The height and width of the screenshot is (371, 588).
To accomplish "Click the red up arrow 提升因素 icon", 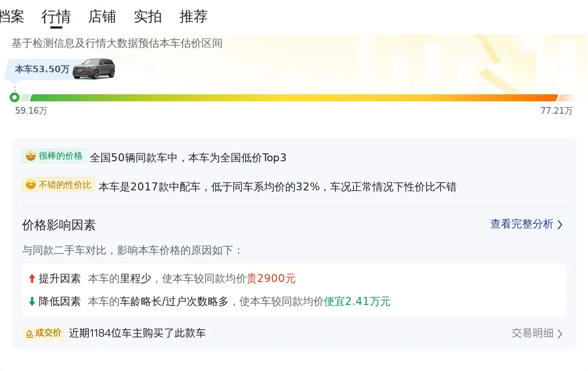I will [32, 278].
